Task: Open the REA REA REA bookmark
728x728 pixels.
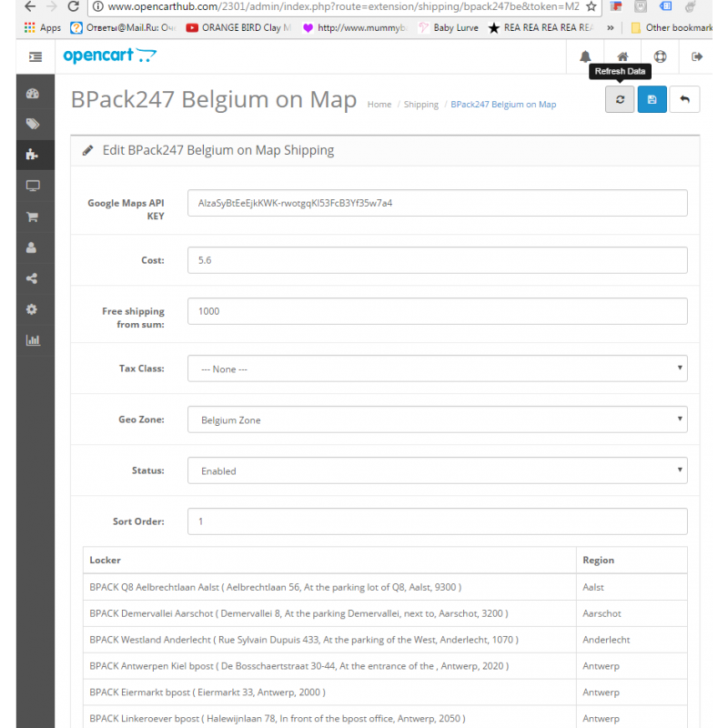Action: point(541,28)
